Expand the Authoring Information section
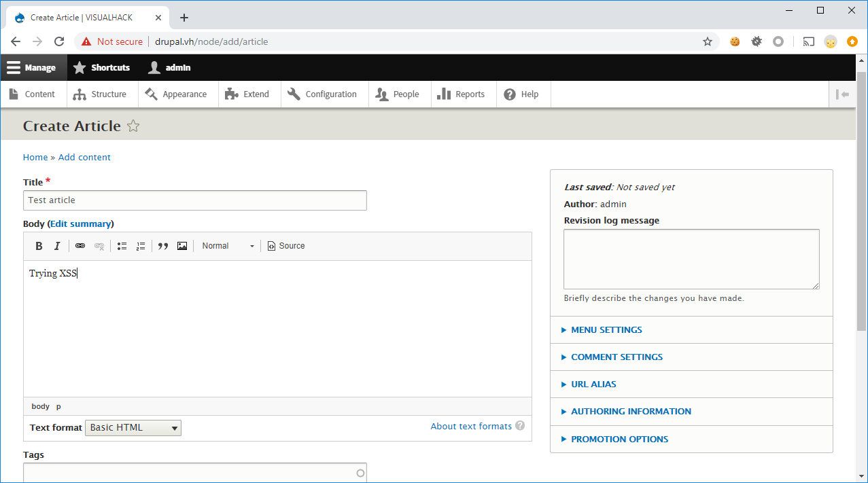Viewport: 868px width, 483px height. point(631,411)
